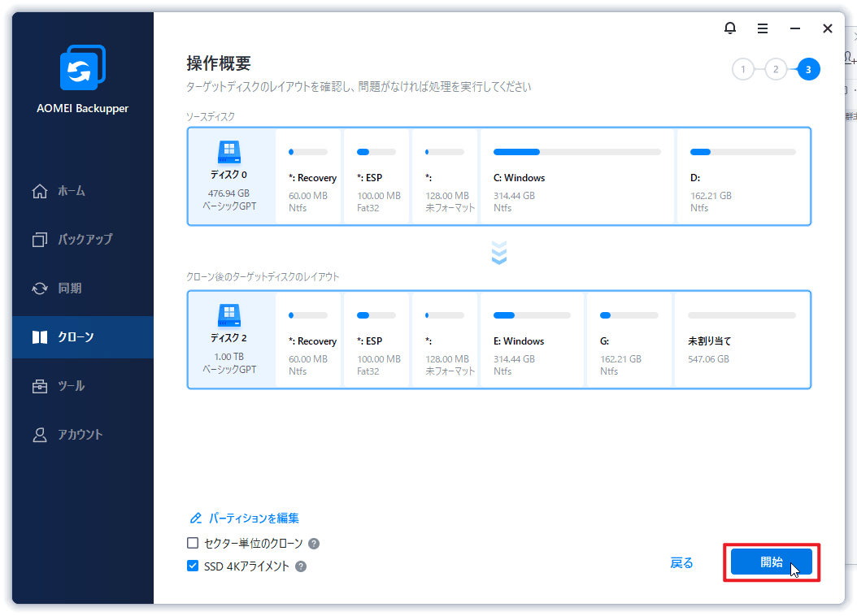Enable セクター単位のクローン checkbox
857x616 pixels.
[x=193, y=543]
